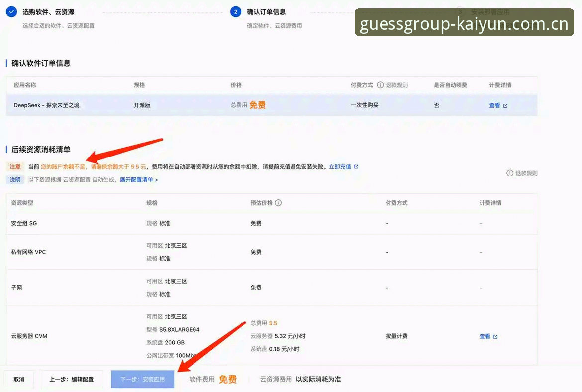
Task: Click 子网 row label
Action: pyautogui.click(x=16, y=288)
